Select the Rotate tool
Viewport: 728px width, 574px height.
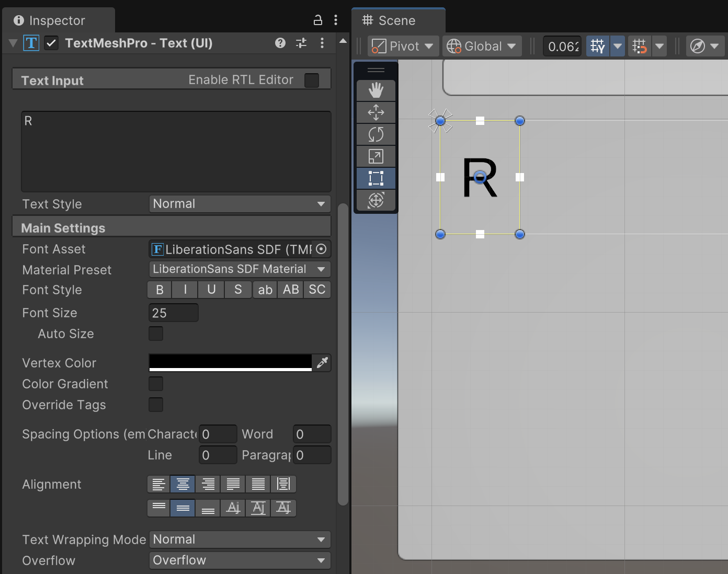coord(376,134)
